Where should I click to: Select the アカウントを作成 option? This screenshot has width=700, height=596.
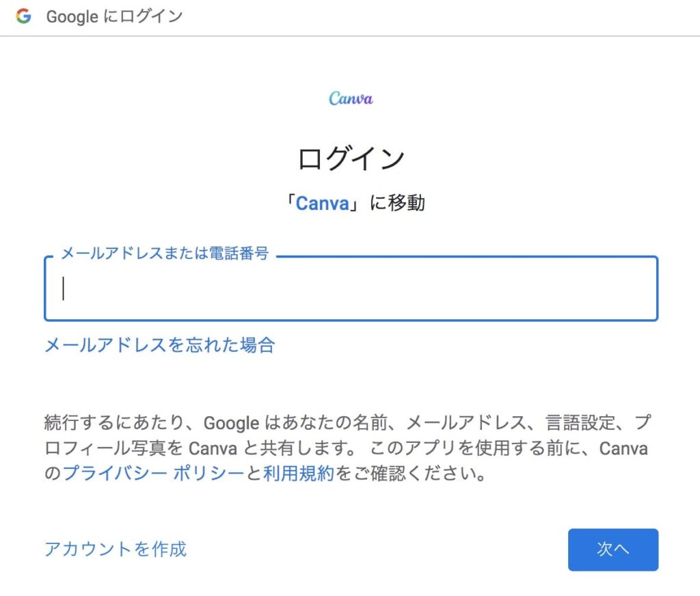116,549
